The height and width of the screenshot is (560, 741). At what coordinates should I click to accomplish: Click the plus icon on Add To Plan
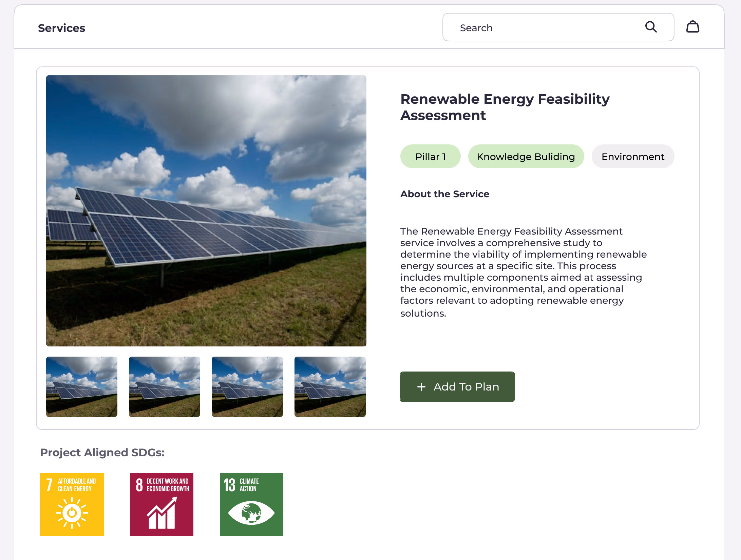(421, 387)
